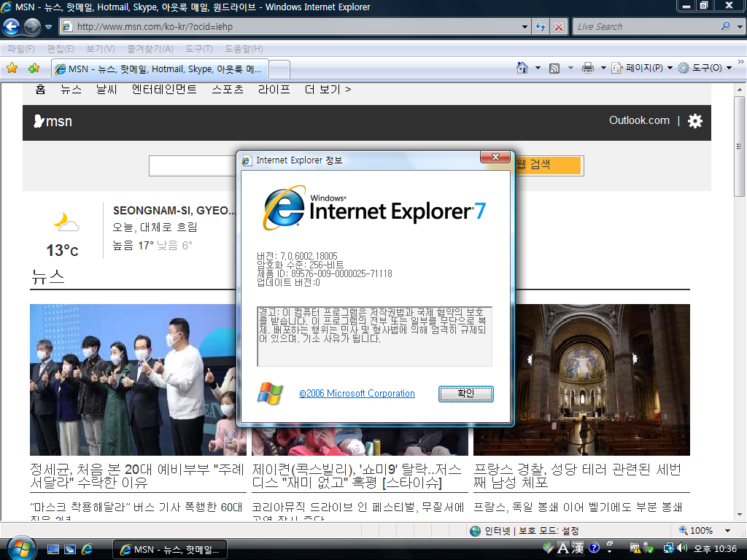
Task: Open recent pages dropdown beside Forward button
Action: pos(48,27)
